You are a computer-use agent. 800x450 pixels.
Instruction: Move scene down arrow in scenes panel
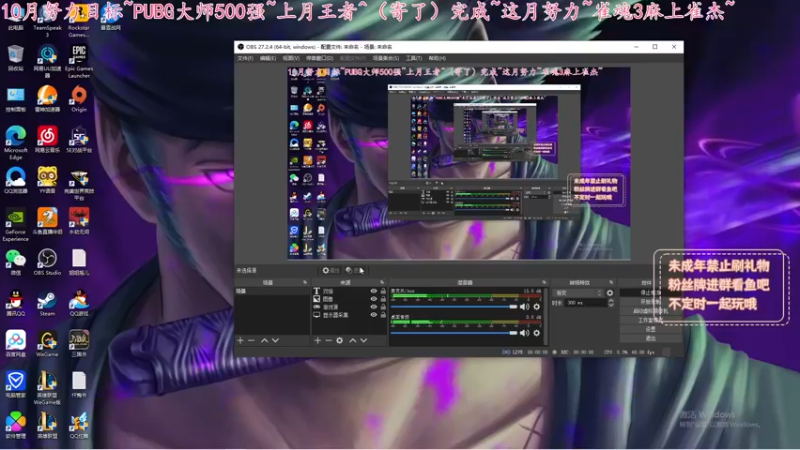[276, 340]
